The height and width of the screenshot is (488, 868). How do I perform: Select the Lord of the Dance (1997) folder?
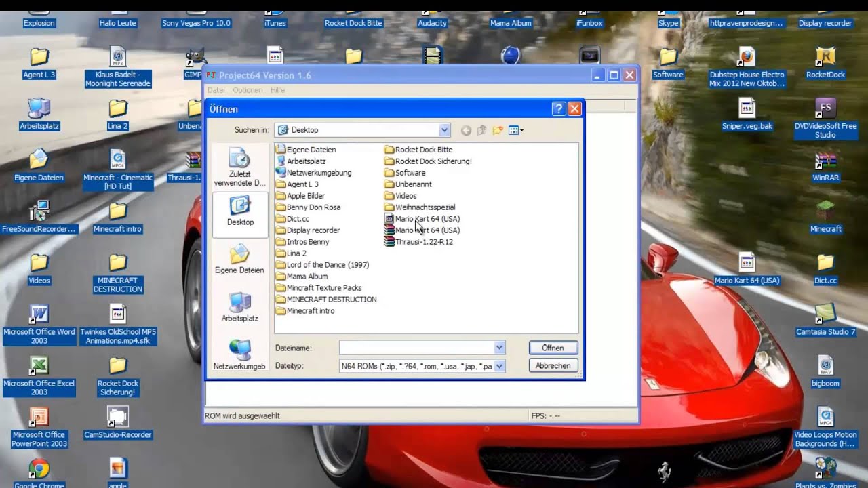pyautogui.click(x=322, y=265)
